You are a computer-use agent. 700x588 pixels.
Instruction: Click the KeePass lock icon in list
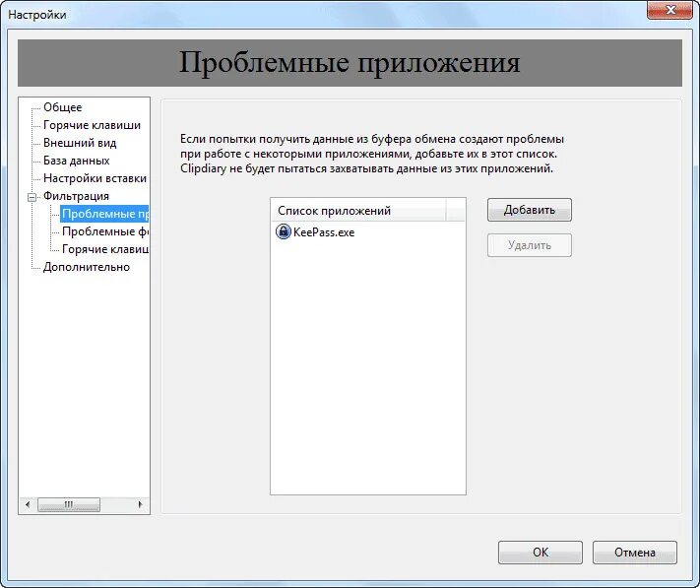pos(283,232)
